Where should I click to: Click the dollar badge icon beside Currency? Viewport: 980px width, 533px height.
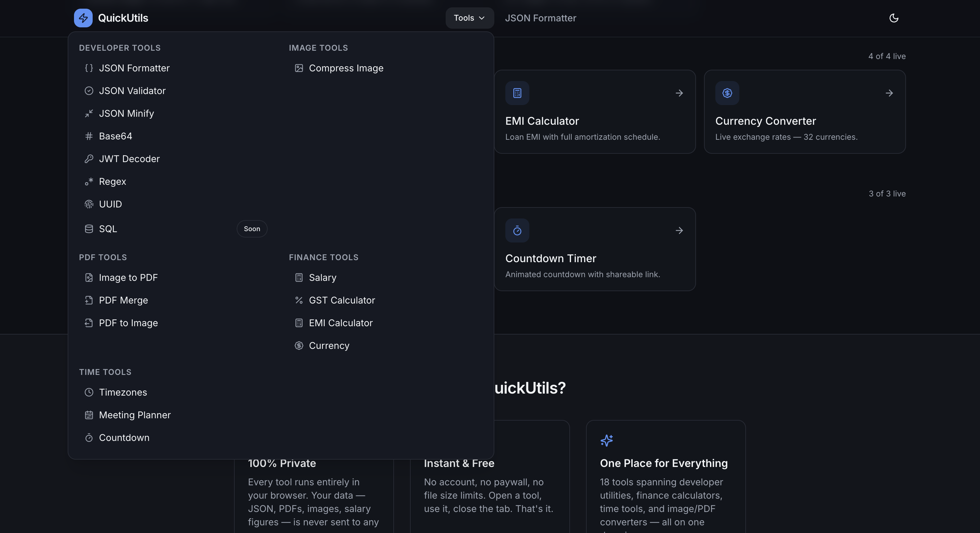click(x=299, y=346)
